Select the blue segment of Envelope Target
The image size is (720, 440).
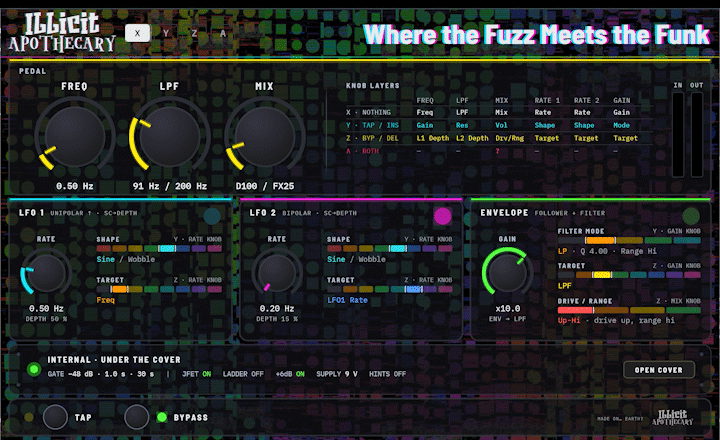coord(656,275)
